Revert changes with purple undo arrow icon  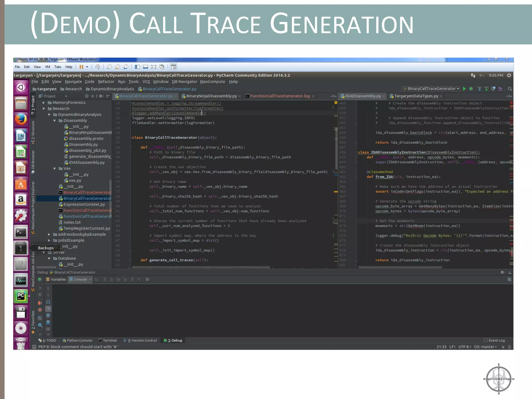pos(500,89)
